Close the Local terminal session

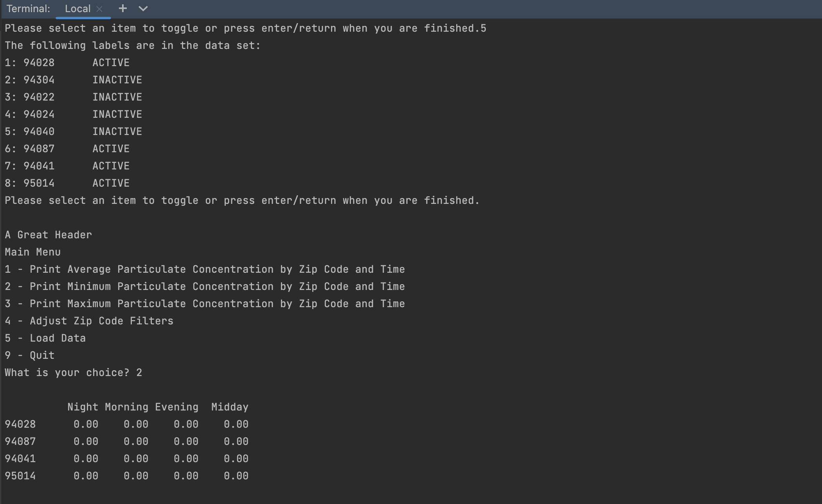(99, 9)
